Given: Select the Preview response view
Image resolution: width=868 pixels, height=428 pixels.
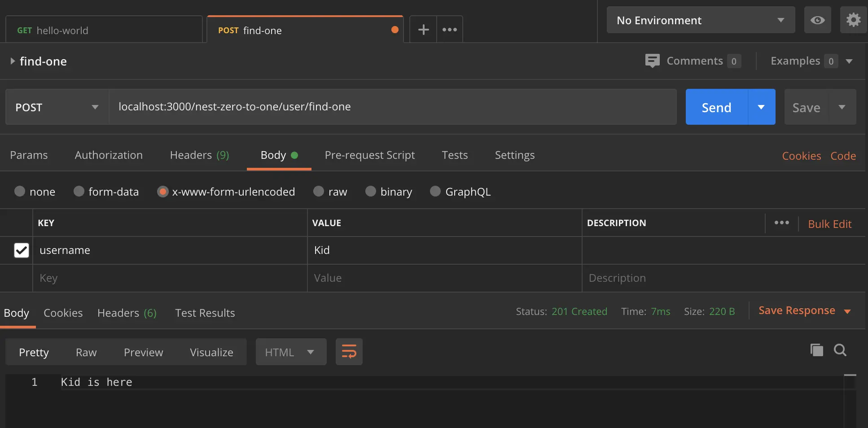Looking at the screenshot, I should click(x=144, y=352).
